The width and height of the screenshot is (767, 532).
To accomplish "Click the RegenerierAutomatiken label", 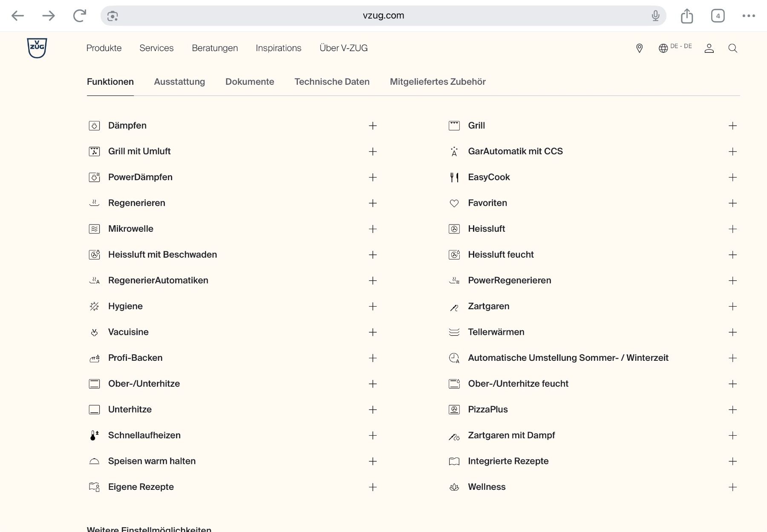I will (158, 280).
